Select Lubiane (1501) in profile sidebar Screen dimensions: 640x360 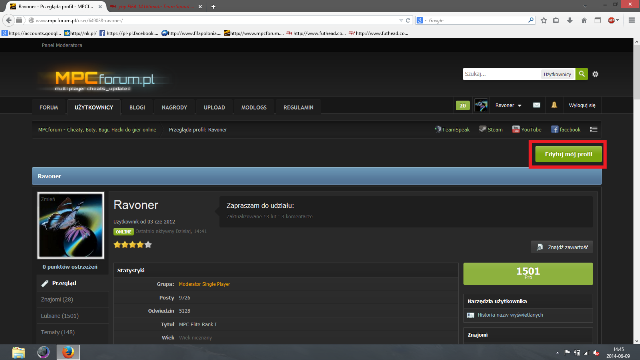(x=73, y=316)
